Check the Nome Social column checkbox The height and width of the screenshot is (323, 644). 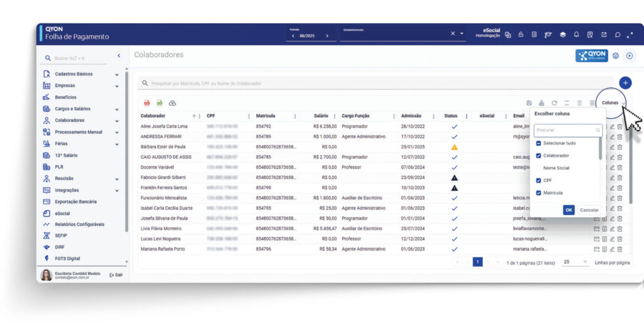tap(539, 168)
